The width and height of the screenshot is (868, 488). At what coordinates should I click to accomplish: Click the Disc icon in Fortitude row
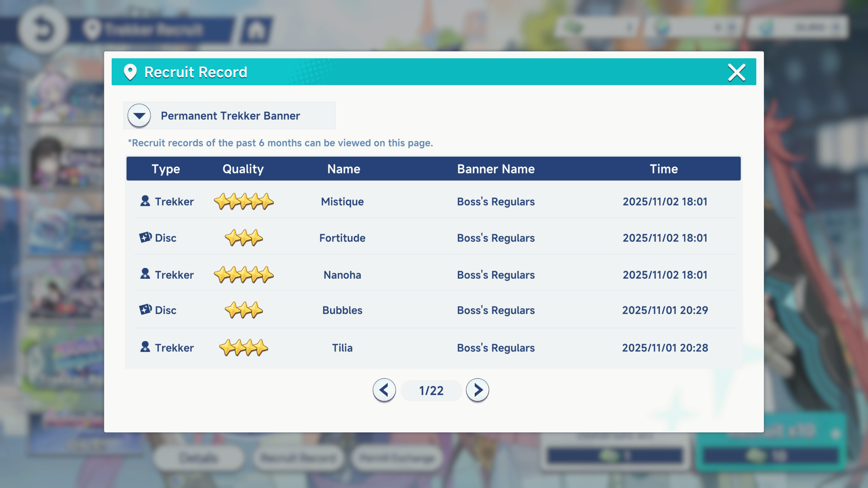[x=145, y=237]
